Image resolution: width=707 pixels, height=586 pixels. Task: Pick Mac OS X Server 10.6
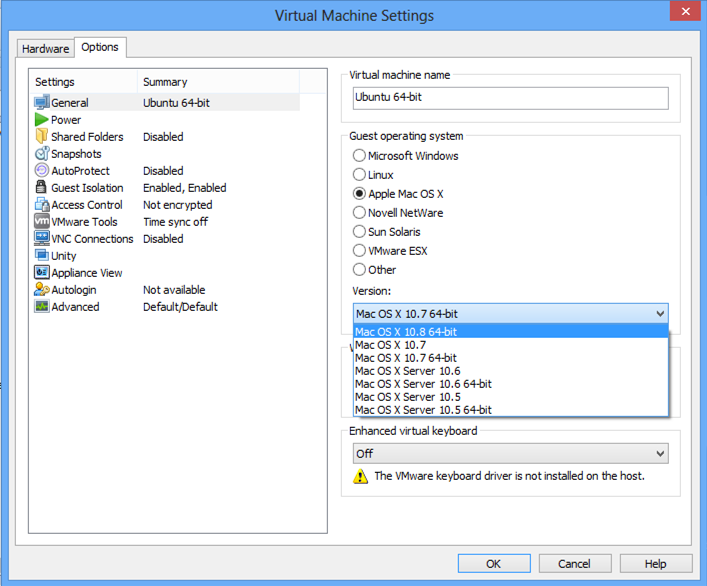(x=510, y=371)
